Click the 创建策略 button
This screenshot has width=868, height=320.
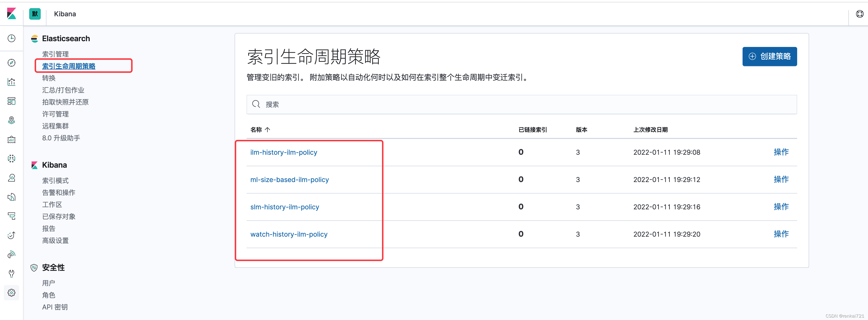point(769,56)
